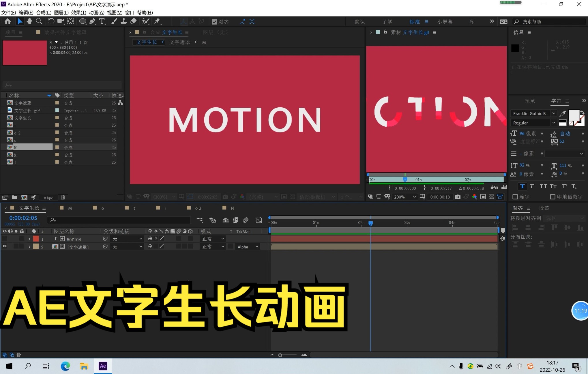Expand the MOTION layer properties
The height and width of the screenshot is (374, 588).
point(29,239)
